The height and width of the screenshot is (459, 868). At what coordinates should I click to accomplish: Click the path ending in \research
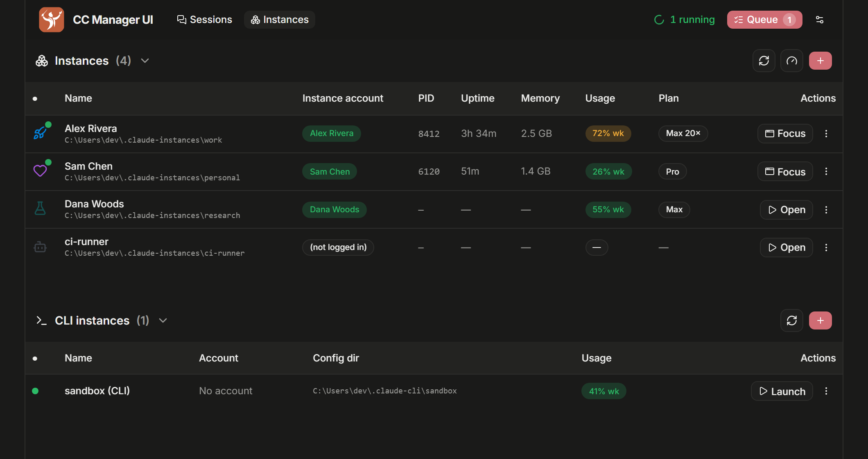point(152,216)
